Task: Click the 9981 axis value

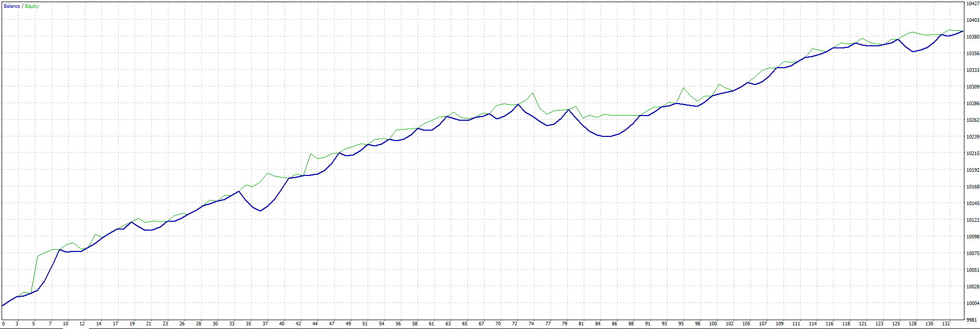Action: 971,320
